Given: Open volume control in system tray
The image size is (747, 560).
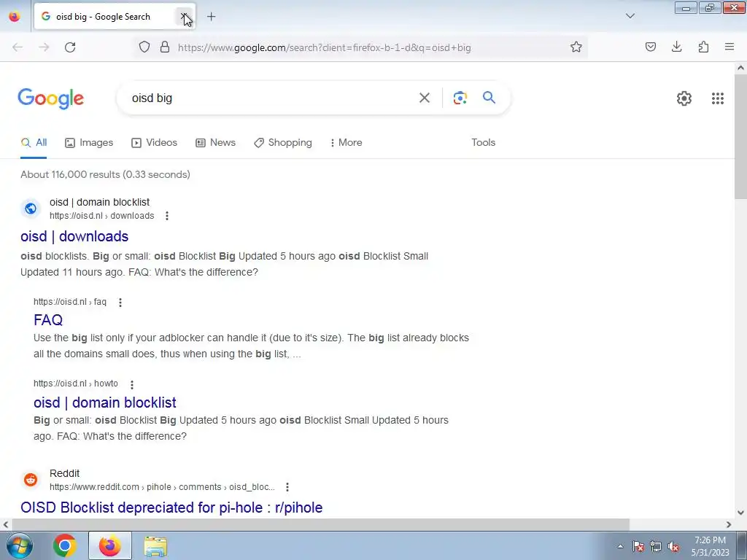Looking at the screenshot, I should 673,547.
